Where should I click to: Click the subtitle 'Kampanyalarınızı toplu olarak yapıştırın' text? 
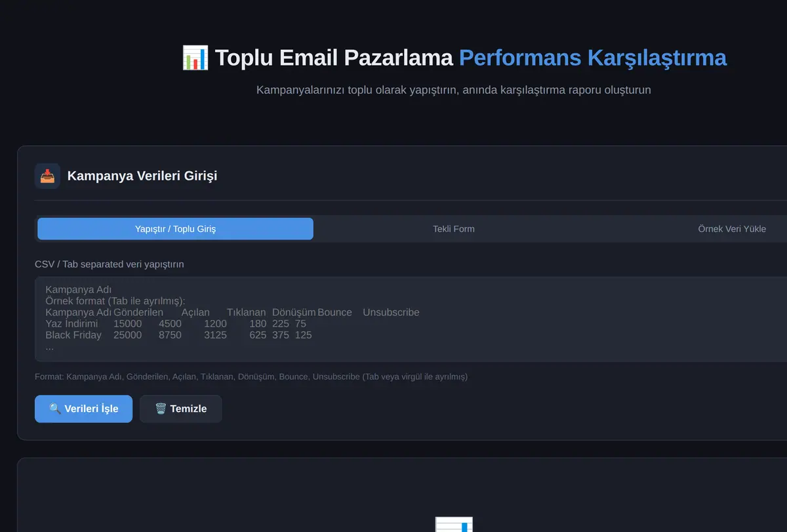click(x=357, y=90)
